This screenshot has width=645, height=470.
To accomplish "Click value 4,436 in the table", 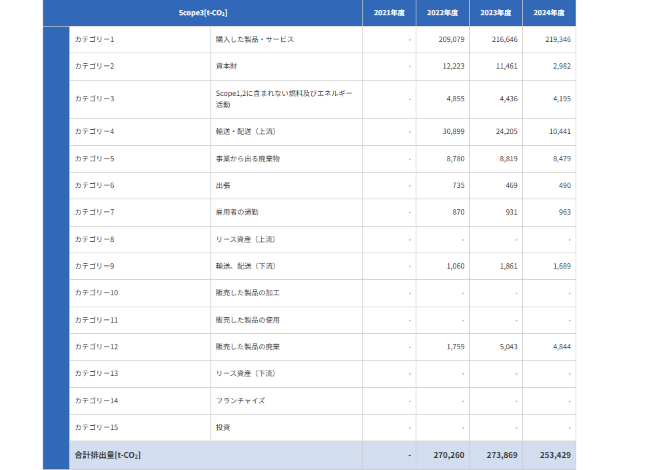I will tap(508, 99).
